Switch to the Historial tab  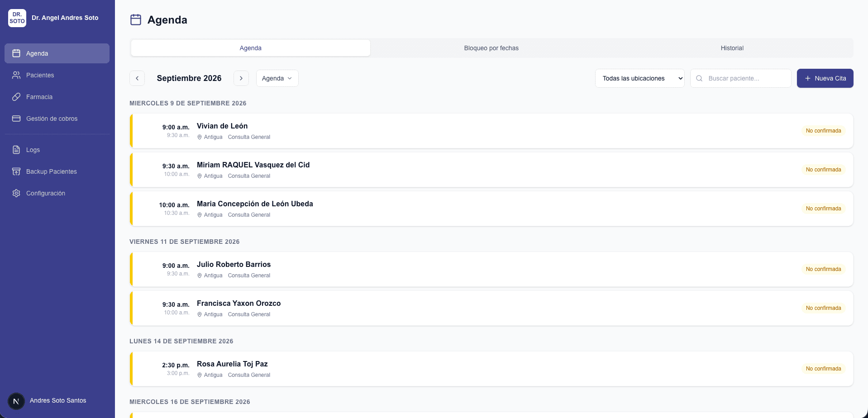(732, 48)
